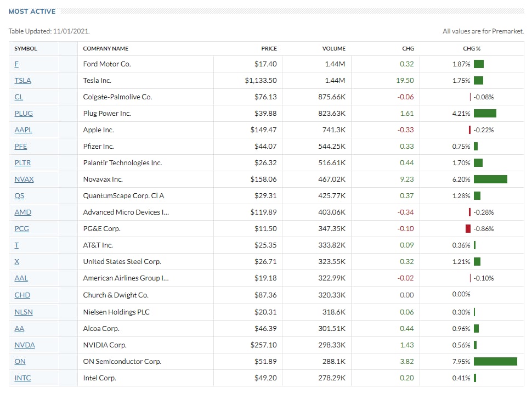Select the Advanced Micro Devices name cell

pyautogui.click(x=126, y=212)
